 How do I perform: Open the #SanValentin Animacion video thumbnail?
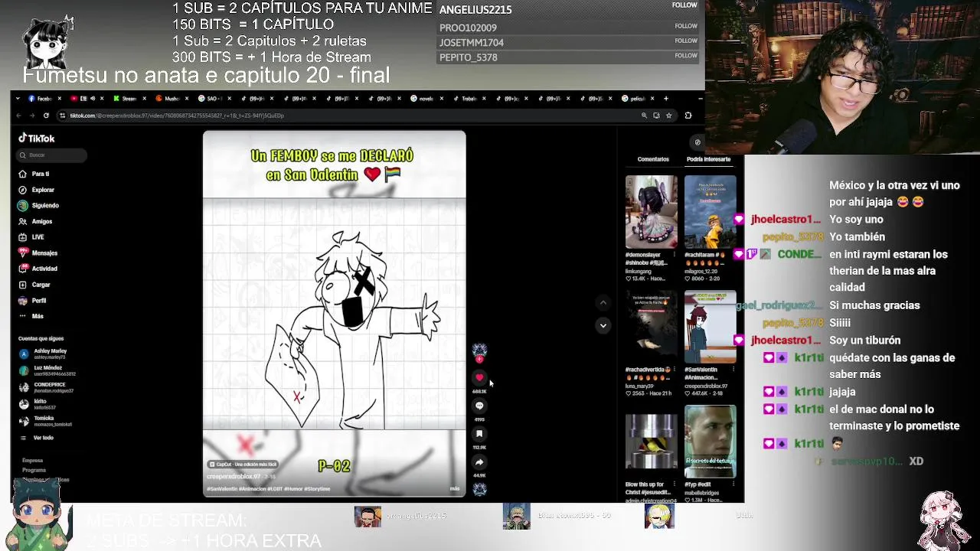coord(710,327)
